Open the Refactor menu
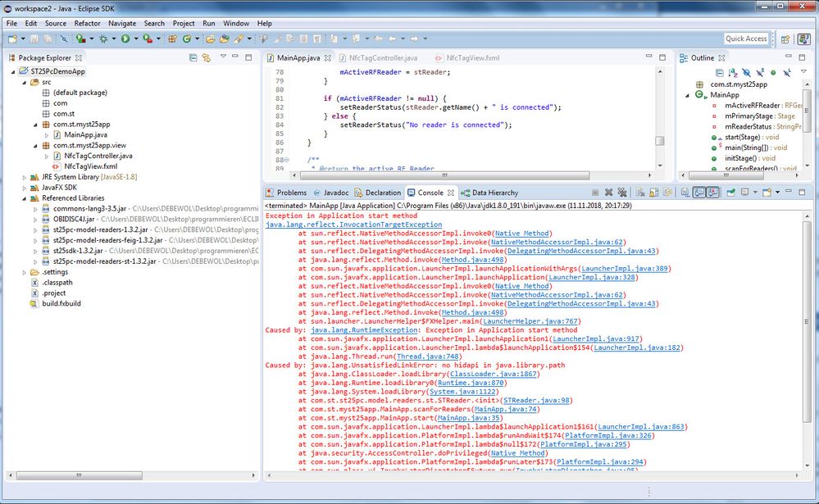The width and height of the screenshot is (819, 504). tap(87, 24)
